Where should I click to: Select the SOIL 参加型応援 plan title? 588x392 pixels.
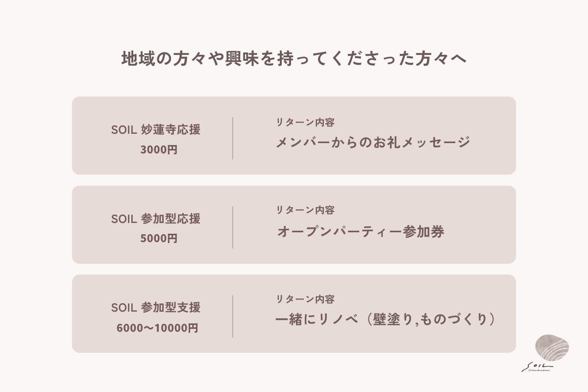156,219
